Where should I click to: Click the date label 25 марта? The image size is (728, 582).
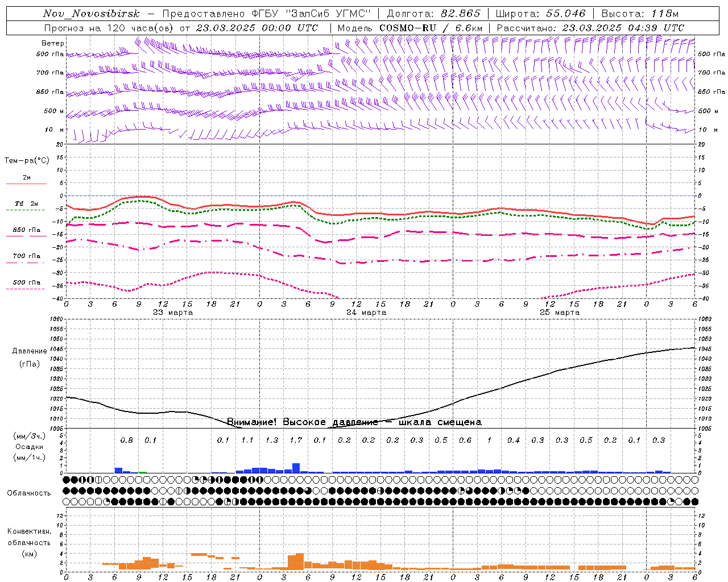pyautogui.click(x=560, y=313)
